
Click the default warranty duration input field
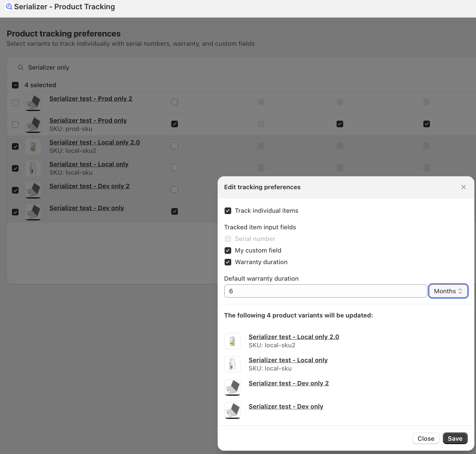point(325,291)
